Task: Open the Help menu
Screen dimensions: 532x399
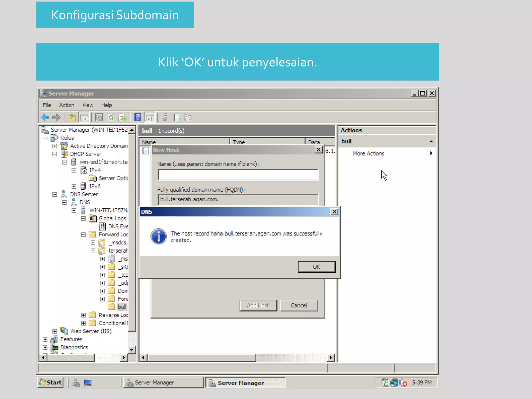Action: 107,105
